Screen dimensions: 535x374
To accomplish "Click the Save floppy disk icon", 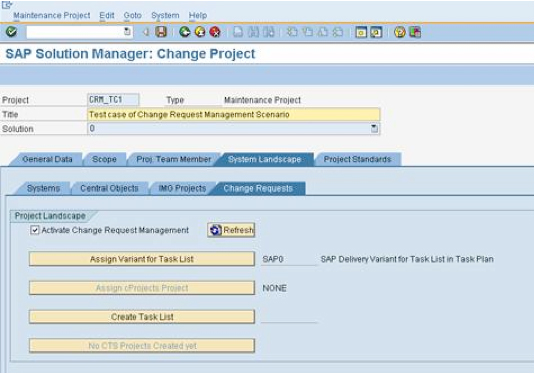I will coord(161,32).
